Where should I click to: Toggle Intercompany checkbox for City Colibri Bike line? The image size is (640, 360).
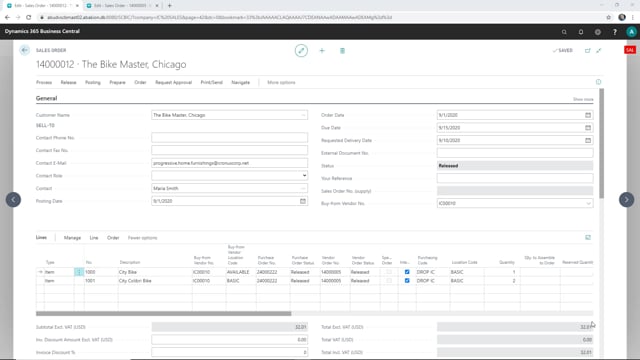407,281
